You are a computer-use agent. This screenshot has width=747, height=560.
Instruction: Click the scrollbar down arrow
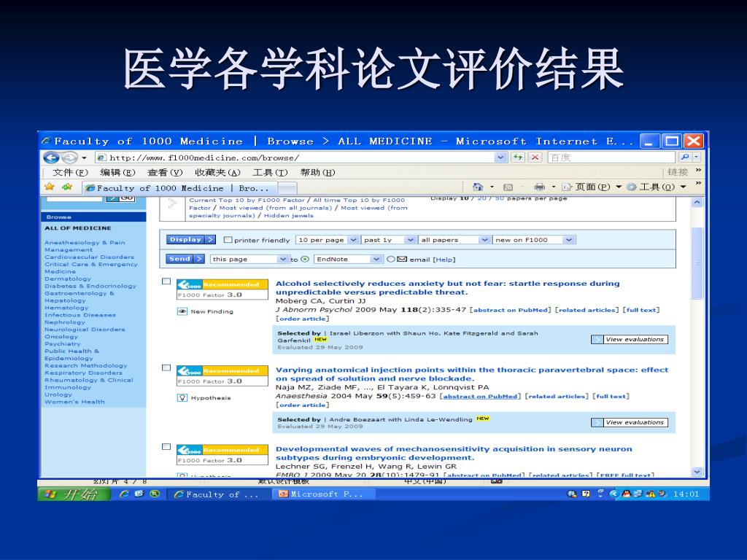coord(697,472)
